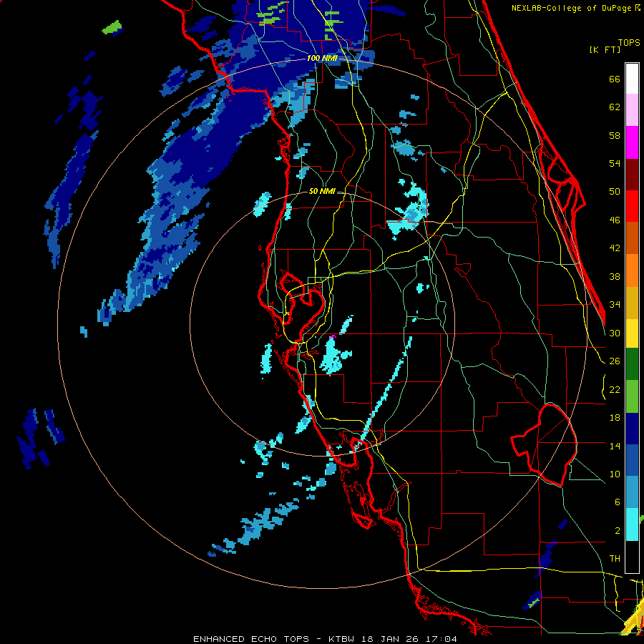The width and height of the screenshot is (644, 644).
Task: Click the legend value "22"
Action: (615, 389)
